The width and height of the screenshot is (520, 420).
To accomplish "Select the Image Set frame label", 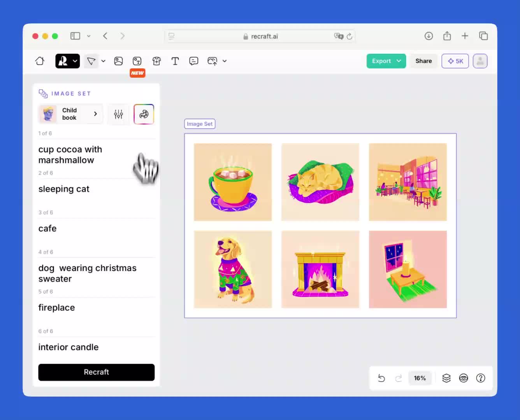I will click(200, 124).
